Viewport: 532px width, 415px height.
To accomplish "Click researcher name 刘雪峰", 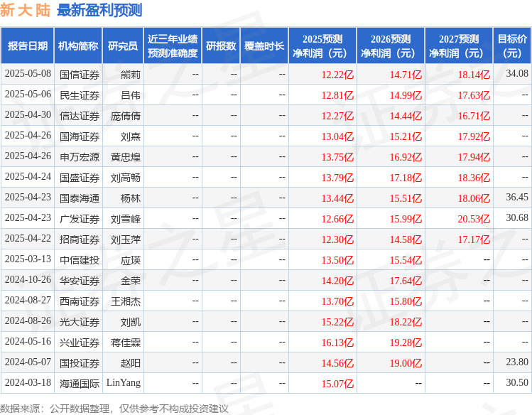I will coord(126,219).
